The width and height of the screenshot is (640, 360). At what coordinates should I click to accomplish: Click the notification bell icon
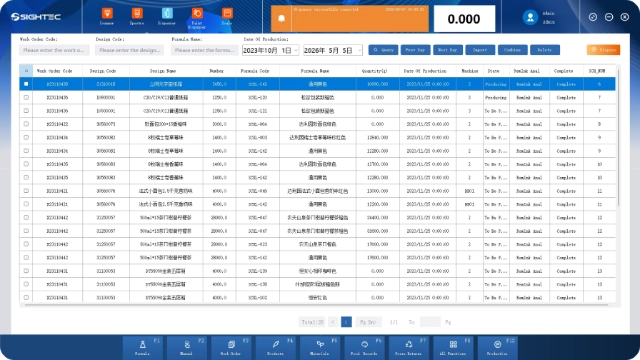coord(281,18)
